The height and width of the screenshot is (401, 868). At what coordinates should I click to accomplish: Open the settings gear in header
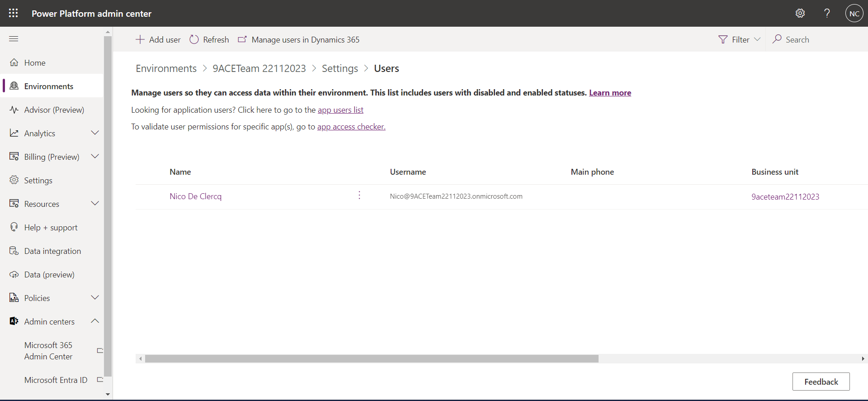[x=800, y=13]
